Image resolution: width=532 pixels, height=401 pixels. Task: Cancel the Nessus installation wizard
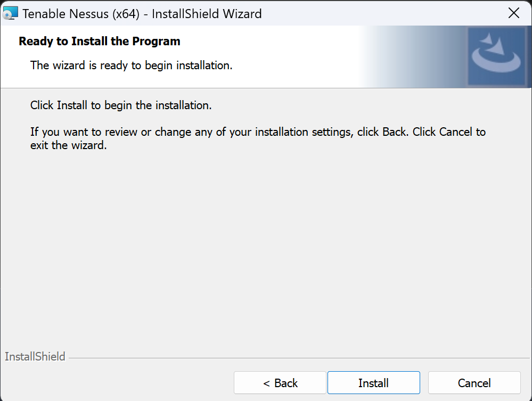click(474, 383)
